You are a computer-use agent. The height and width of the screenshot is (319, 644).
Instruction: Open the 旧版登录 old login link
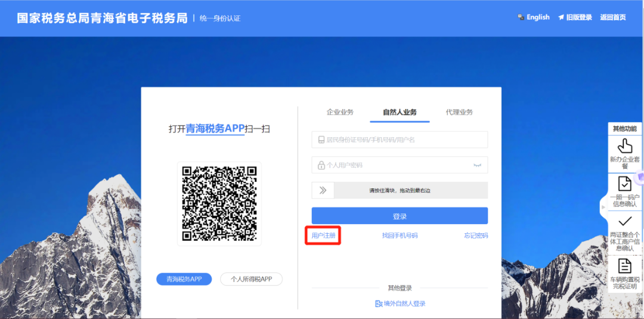click(x=579, y=17)
